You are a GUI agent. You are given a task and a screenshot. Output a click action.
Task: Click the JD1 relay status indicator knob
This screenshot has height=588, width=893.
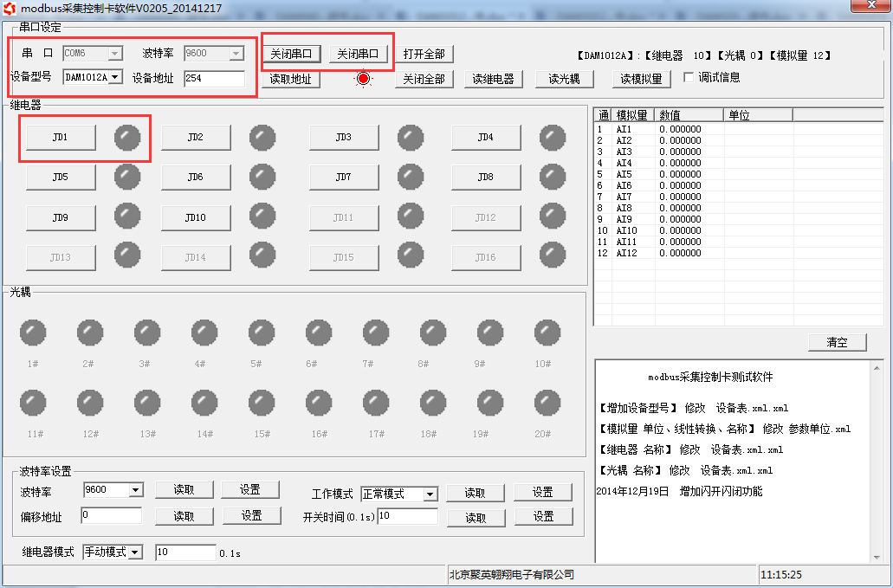tap(127, 137)
